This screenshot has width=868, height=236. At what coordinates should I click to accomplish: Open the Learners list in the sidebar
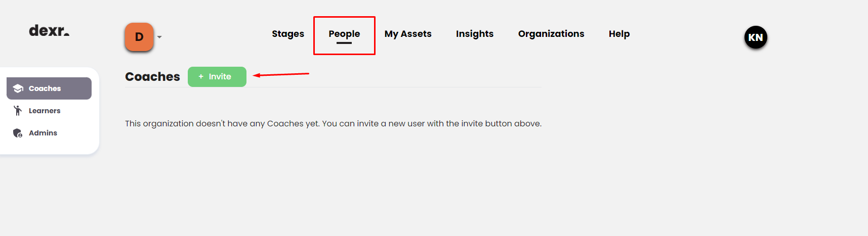coord(45,111)
